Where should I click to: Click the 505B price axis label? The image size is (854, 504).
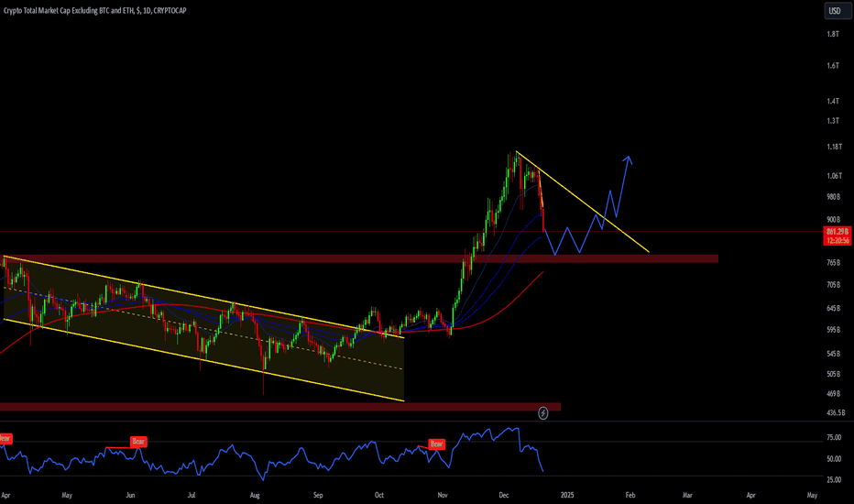[833, 374]
